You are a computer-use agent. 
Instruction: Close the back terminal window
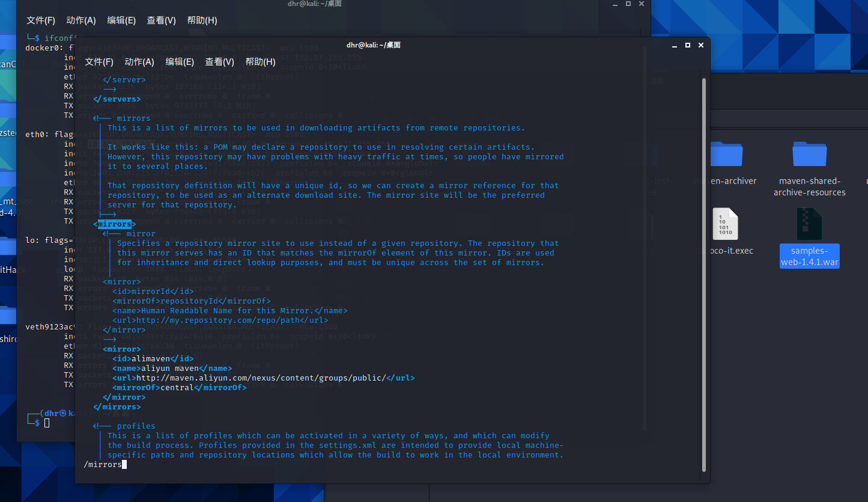[x=641, y=4]
